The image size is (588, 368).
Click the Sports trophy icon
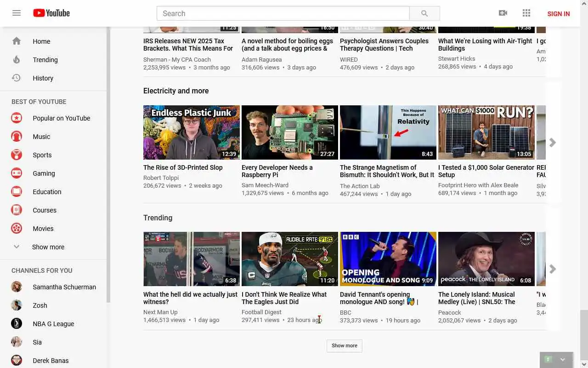17,155
